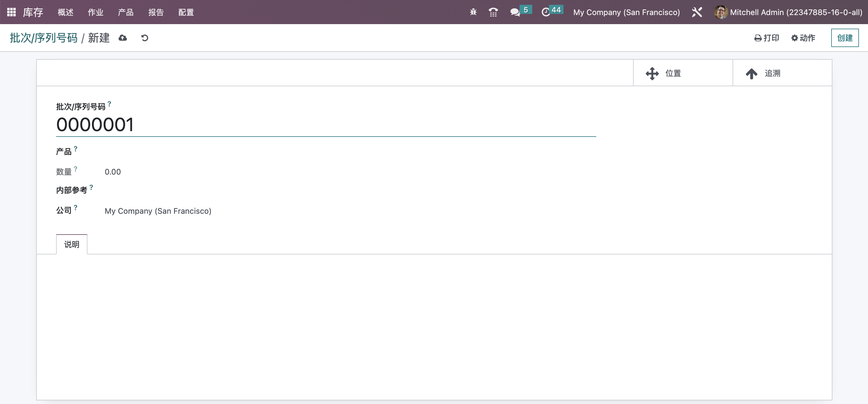868x404 pixels.
Task: Click the wrench tools icon
Action: pyautogui.click(x=697, y=12)
